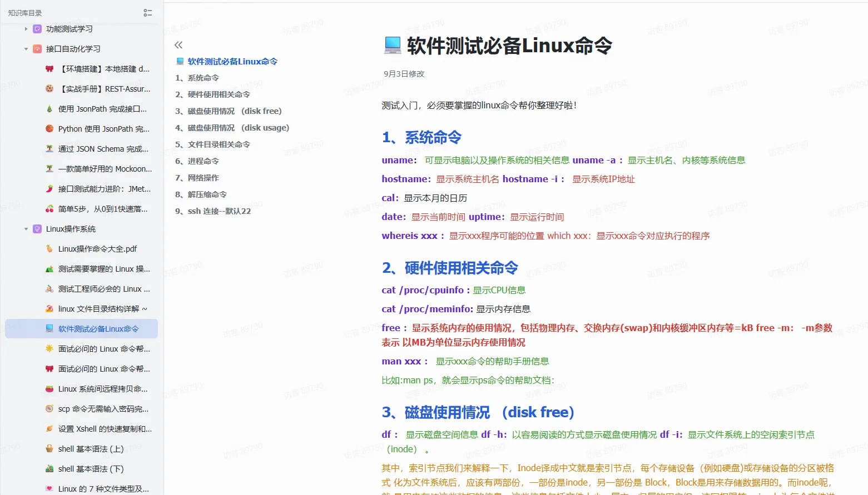Screen dimensions: 868x495
Task: Click 软件测试必备Linux命令 title link in outline
Action: point(232,61)
